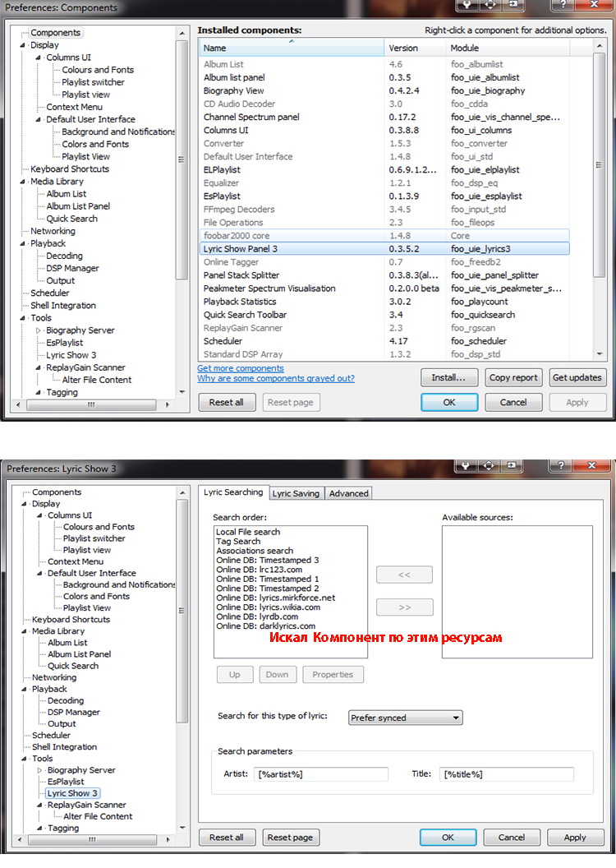Screen dimensions: 616x868
Task: Select 'Biography View' component row
Action: click(x=384, y=90)
